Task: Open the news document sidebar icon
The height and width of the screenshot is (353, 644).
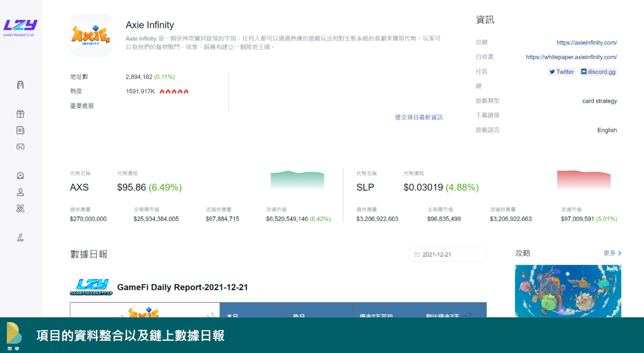Action: [x=21, y=130]
